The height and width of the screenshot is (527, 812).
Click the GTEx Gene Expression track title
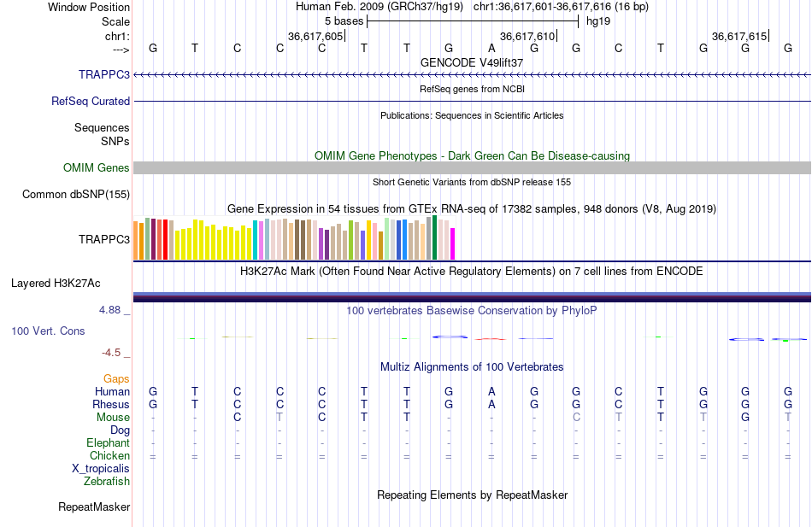(x=472, y=209)
